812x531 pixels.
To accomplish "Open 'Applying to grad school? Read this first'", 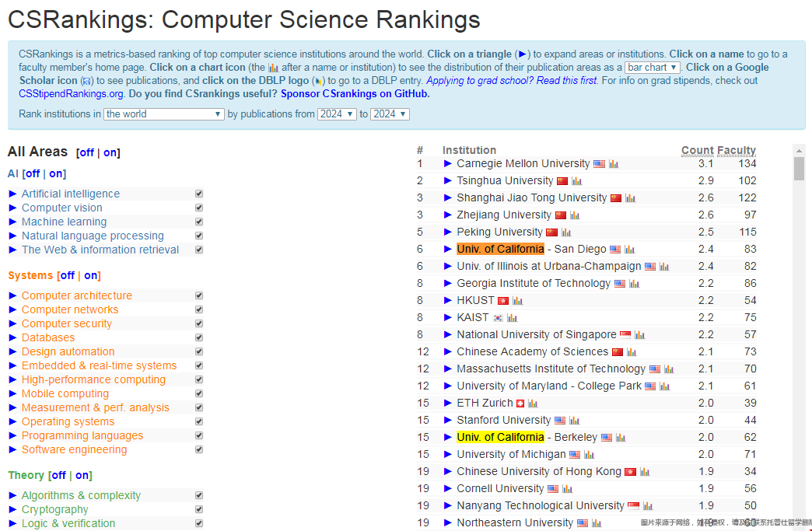I will (512, 81).
